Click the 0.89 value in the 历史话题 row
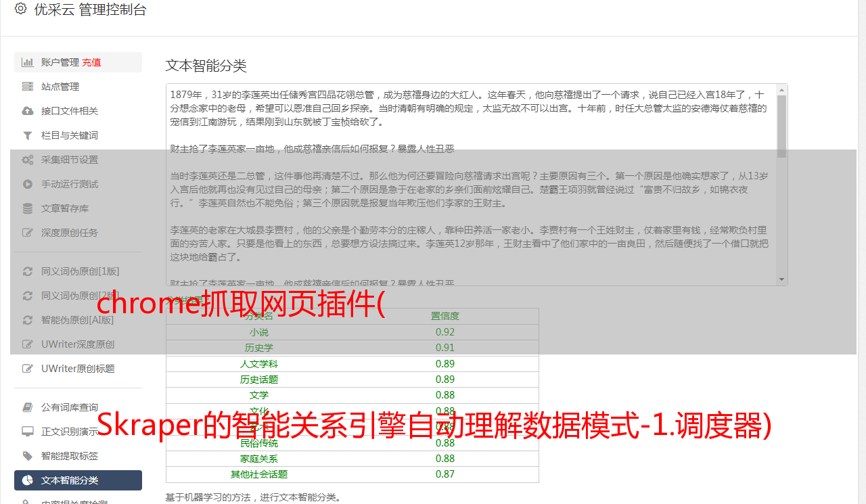 [x=445, y=380]
